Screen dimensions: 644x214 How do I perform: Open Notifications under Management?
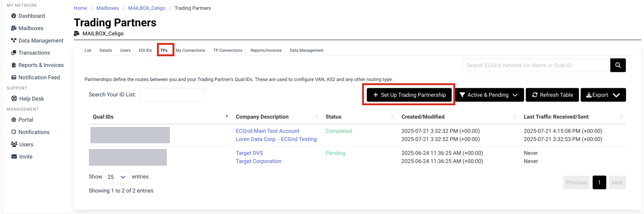tap(30, 132)
